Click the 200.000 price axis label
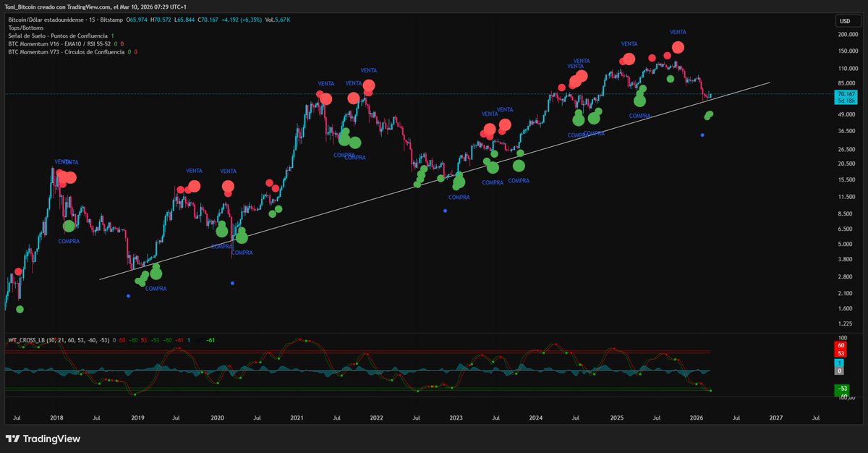The height and width of the screenshot is (453, 868). (846, 35)
